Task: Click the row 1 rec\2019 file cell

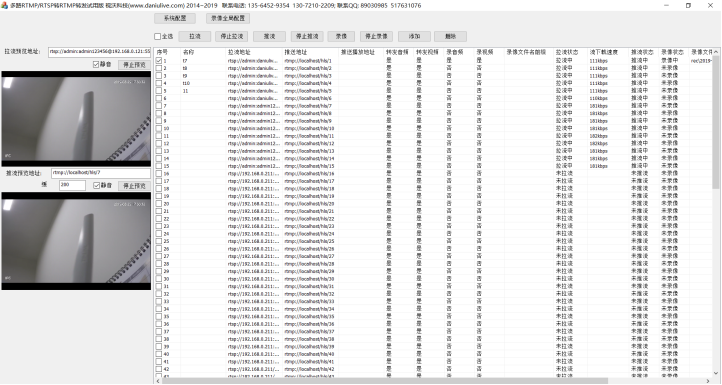Action: [702, 61]
